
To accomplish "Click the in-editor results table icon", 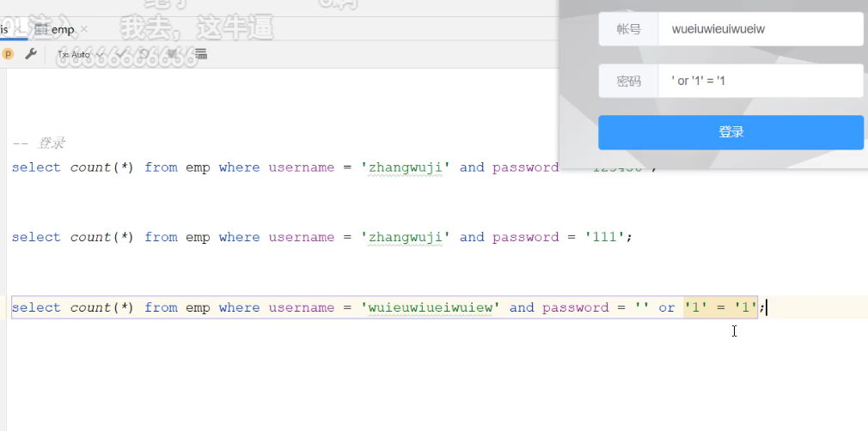I will click(201, 54).
